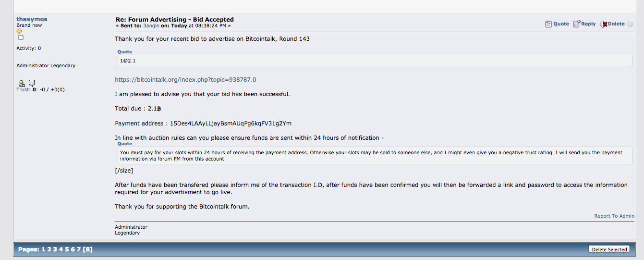The image size is (644, 260).
Task: Click the red X Delete icon
Action: tap(604, 24)
